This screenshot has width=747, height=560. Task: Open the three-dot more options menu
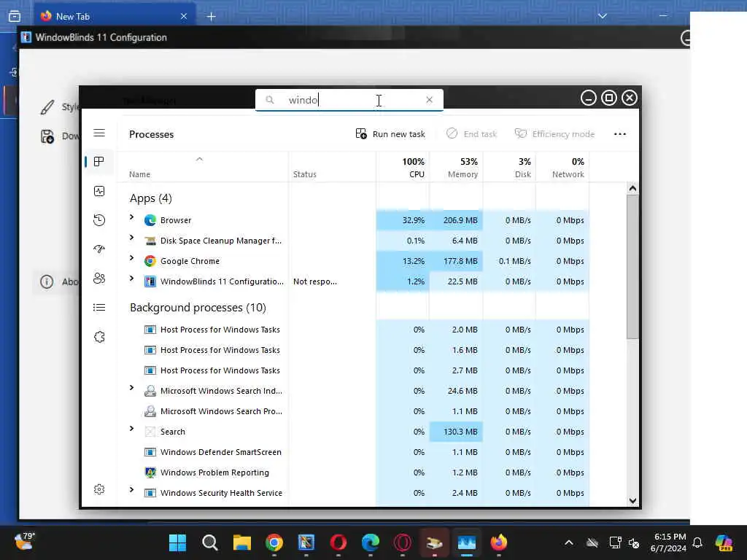620,134
